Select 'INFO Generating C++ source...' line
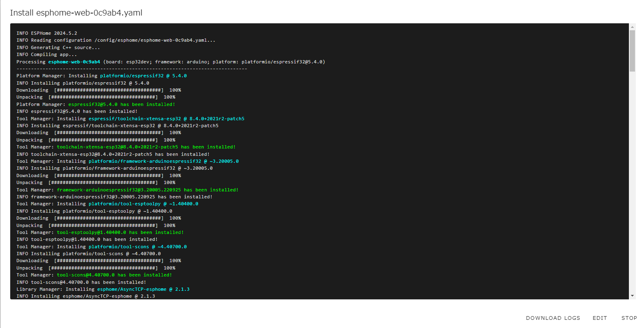Image resolution: width=644 pixels, height=328 pixels. (58, 47)
